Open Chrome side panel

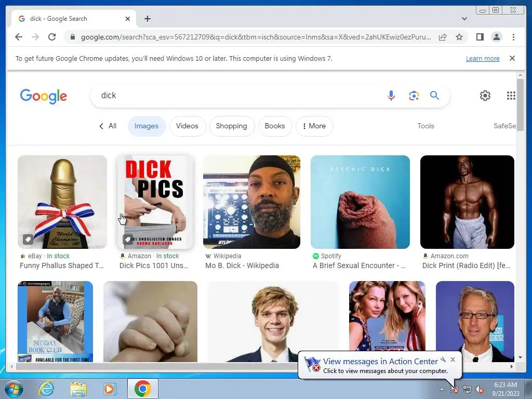pyautogui.click(x=480, y=37)
